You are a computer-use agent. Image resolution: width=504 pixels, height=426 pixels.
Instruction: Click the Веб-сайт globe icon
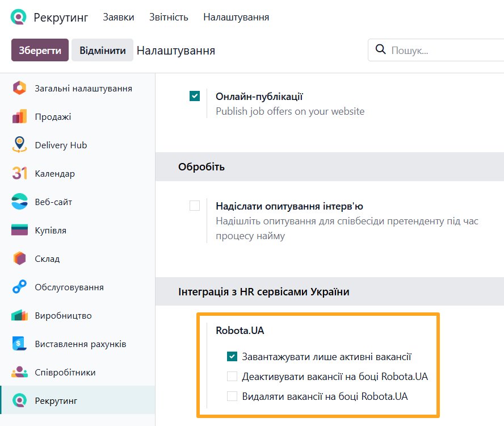[20, 202]
